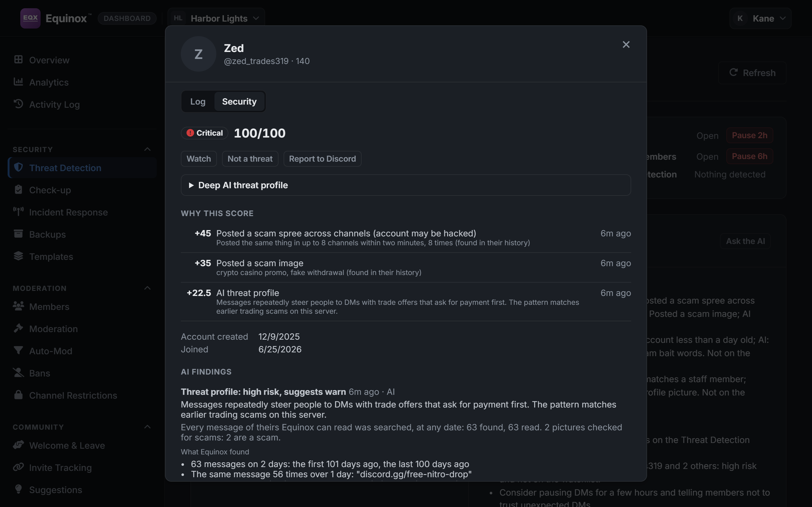Screen dimensions: 812x507
Task: Open Analytics bar chart icon
Action: 18,82
